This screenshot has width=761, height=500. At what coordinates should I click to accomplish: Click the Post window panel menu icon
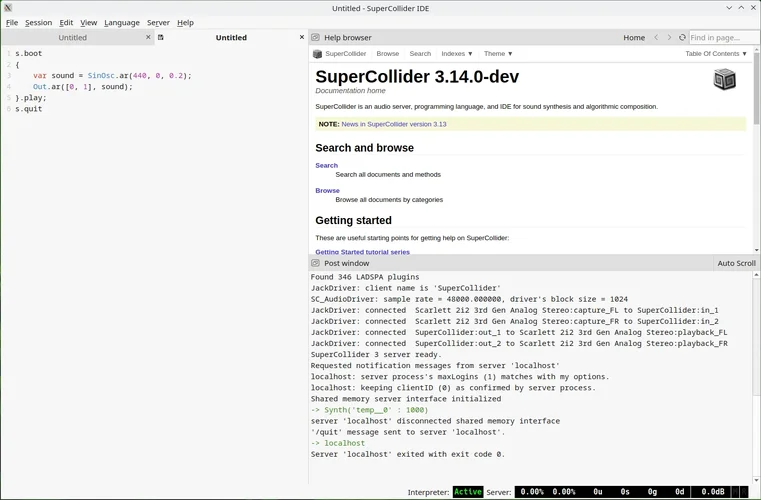(x=316, y=263)
